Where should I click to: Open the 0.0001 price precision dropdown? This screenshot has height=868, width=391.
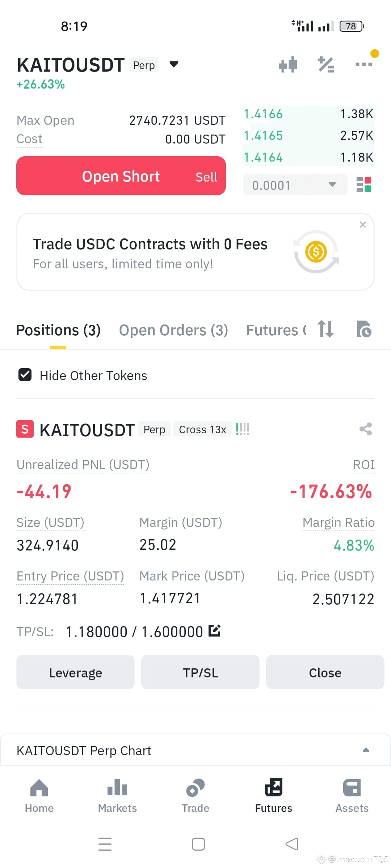click(295, 185)
